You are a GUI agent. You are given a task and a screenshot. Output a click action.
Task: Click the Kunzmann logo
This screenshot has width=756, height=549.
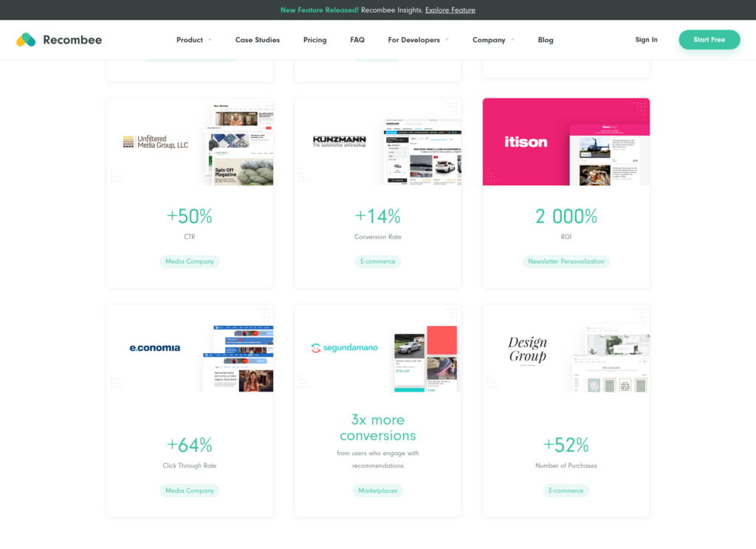[x=340, y=141]
